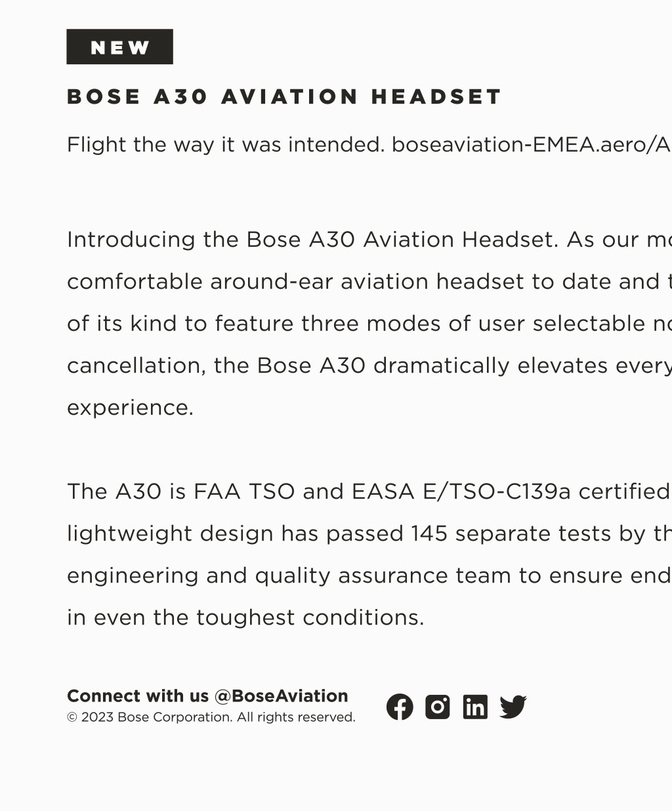Click the line starting with "cancellation, the Bose A30"
This screenshot has height=811, width=672.
pyautogui.click(x=367, y=365)
